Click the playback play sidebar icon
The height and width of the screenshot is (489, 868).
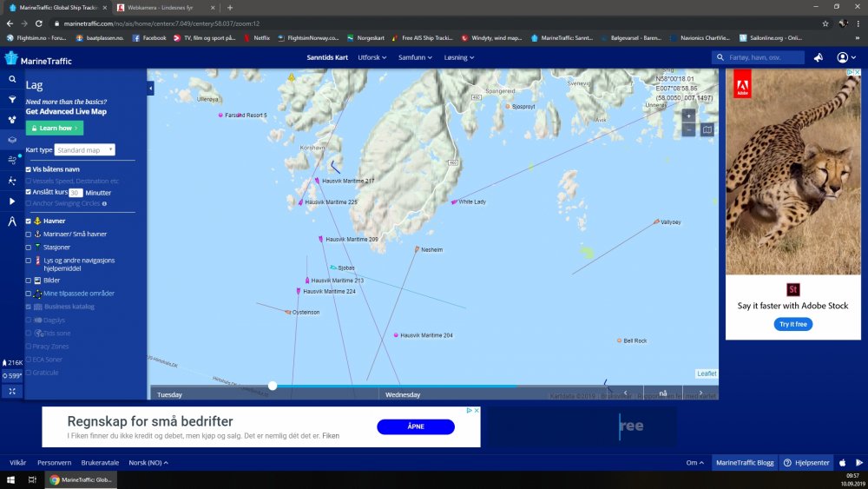pyautogui.click(x=11, y=201)
